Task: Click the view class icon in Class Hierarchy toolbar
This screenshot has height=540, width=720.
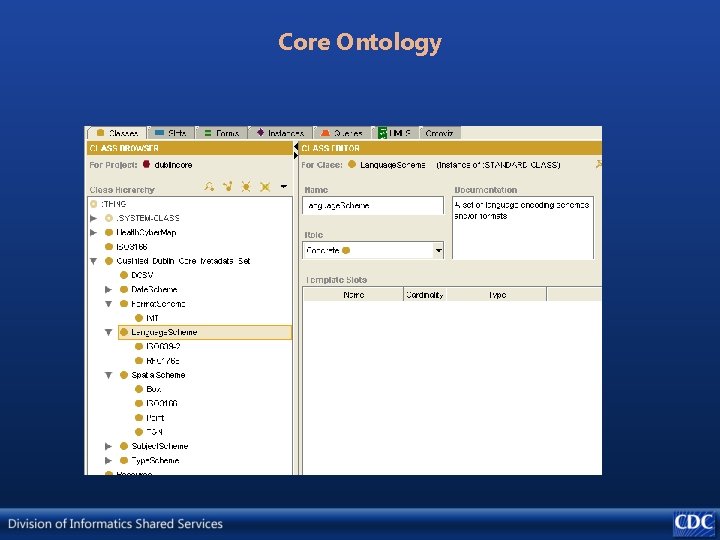Action: tap(209, 186)
